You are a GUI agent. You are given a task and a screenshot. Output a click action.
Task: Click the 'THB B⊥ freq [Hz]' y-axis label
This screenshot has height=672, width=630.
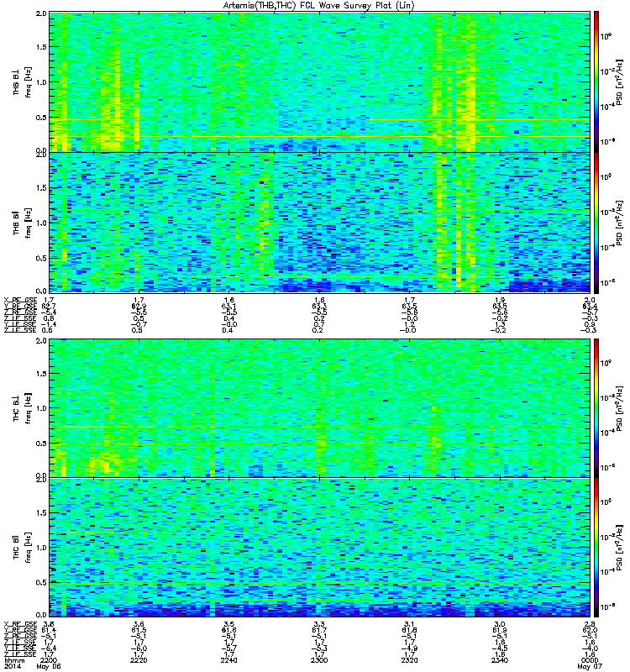click(22, 81)
